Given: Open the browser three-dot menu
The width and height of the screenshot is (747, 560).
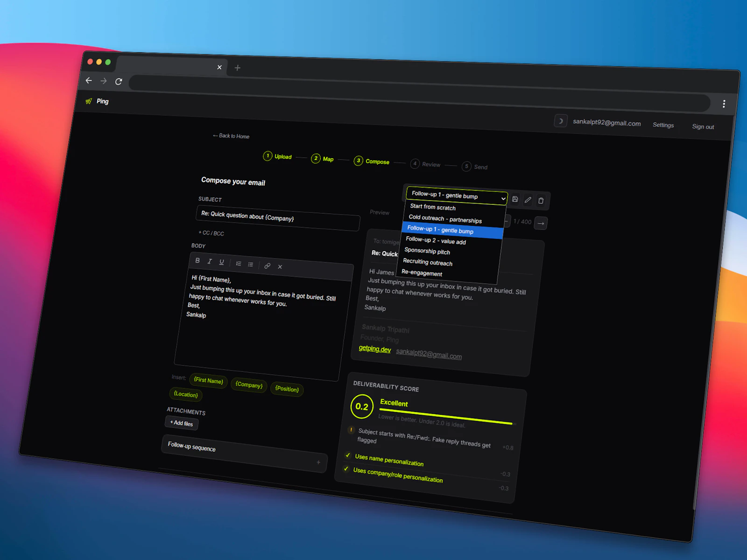Looking at the screenshot, I should [x=724, y=104].
